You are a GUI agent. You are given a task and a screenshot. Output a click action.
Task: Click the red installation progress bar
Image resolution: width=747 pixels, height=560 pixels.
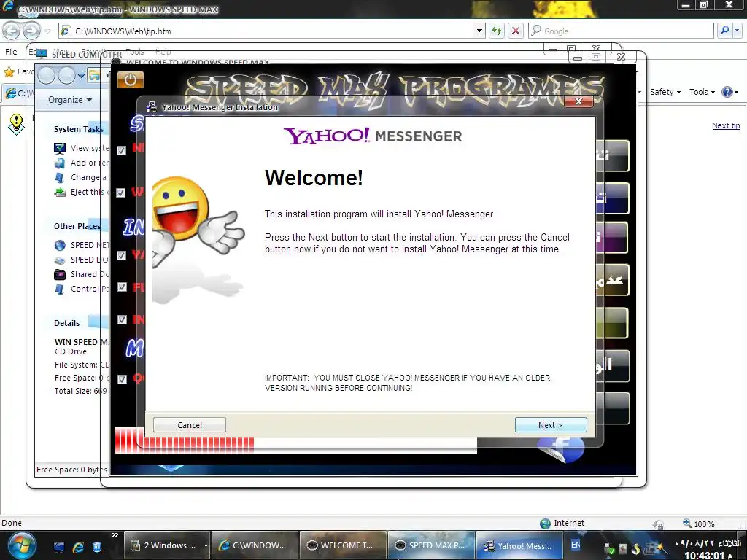tap(295, 441)
